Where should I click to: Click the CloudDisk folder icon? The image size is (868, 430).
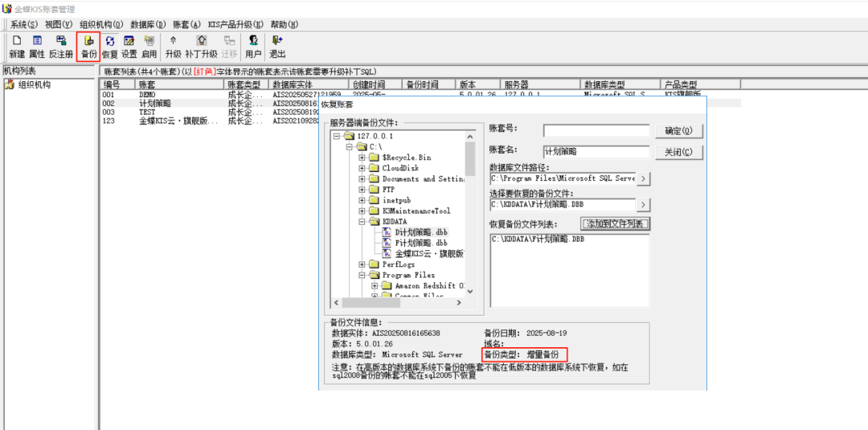pos(375,168)
